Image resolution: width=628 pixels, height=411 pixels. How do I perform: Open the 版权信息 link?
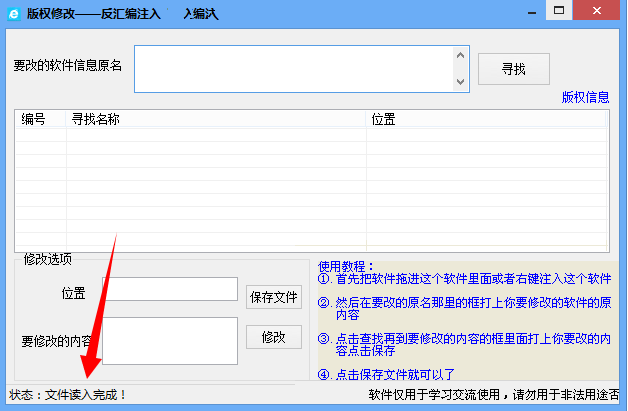point(585,97)
